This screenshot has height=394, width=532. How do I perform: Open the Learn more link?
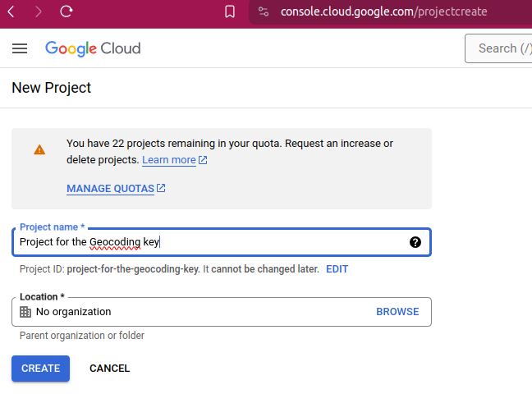pos(168,160)
